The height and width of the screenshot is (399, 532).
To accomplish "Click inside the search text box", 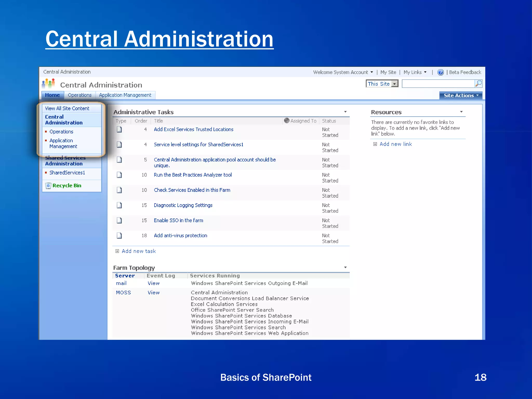I will [438, 84].
